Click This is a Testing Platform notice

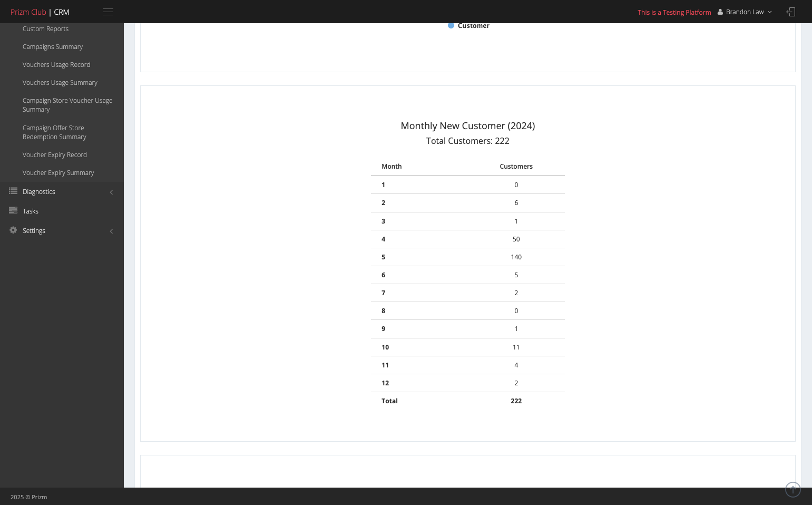point(674,13)
